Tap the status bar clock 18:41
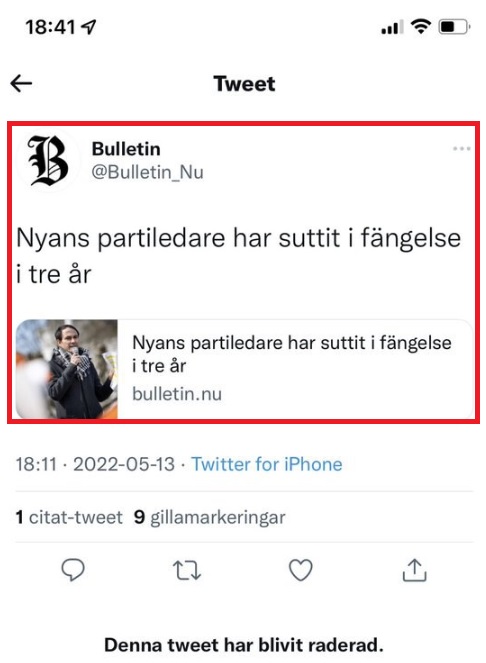Screen dimensions: 486x663 point(50,27)
